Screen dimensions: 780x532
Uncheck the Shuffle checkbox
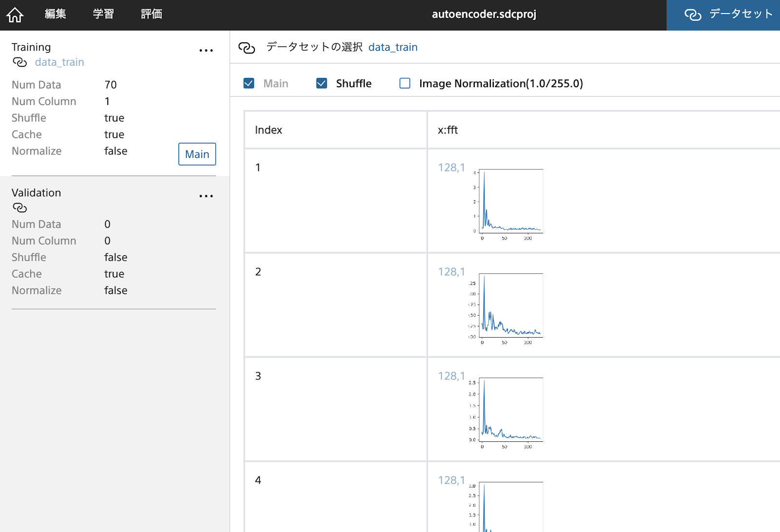[x=322, y=83]
